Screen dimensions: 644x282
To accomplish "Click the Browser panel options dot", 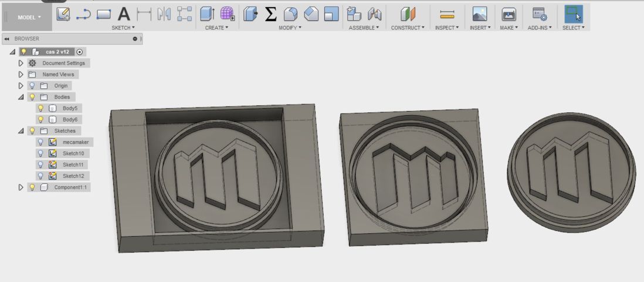I will click(x=135, y=39).
